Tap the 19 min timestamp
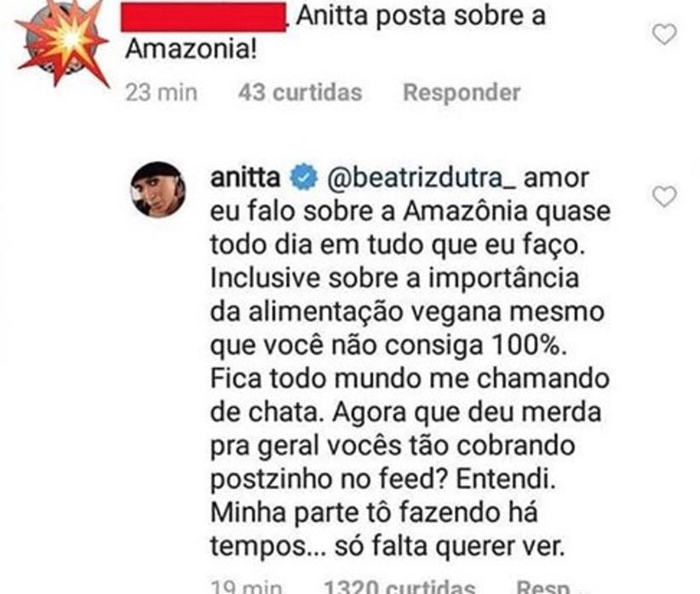The width and height of the screenshot is (700, 594). [x=246, y=586]
